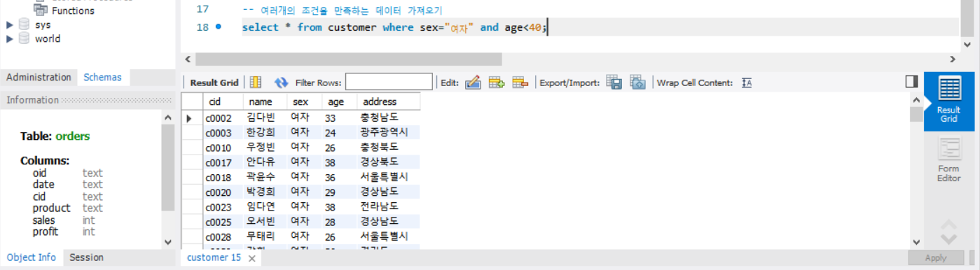Select cell c0023 in result grid
980x270 pixels.
click(x=222, y=206)
